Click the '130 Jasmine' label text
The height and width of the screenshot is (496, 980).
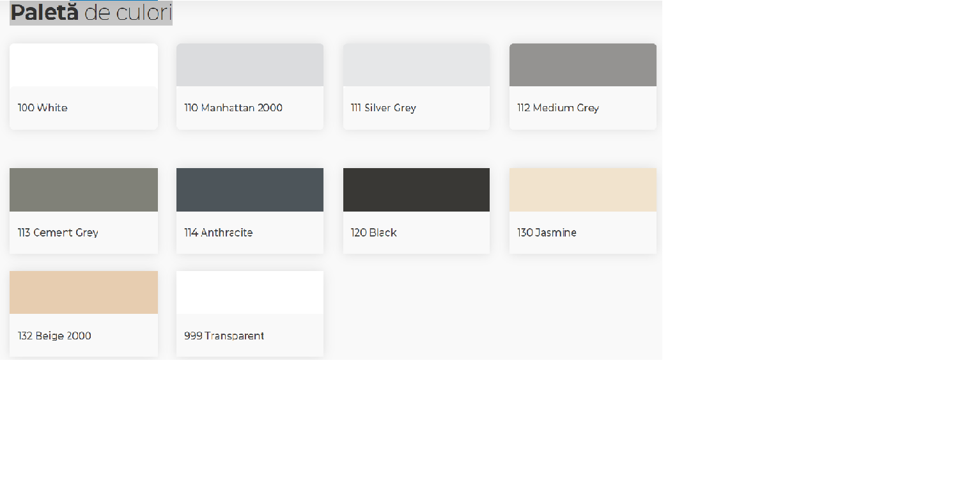pyautogui.click(x=547, y=233)
